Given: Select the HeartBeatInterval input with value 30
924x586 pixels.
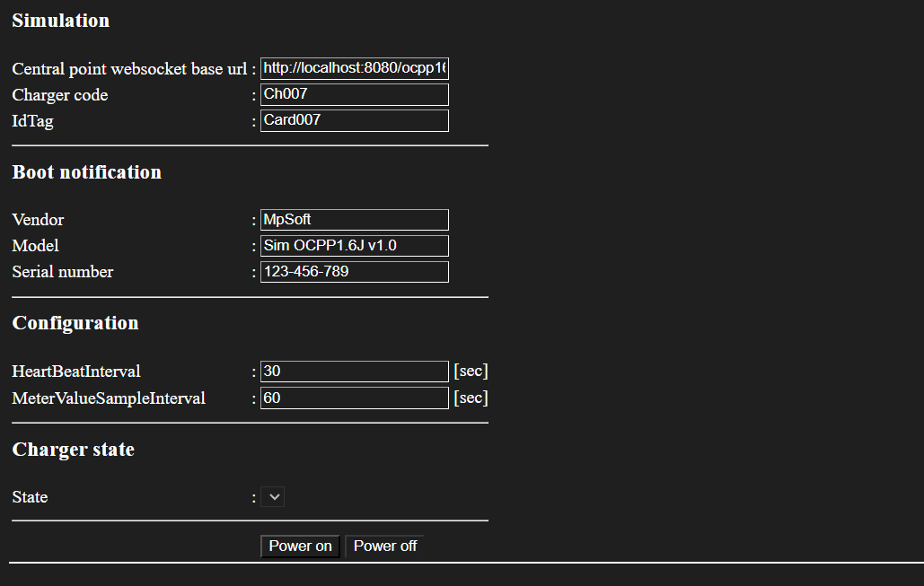Looking at the screenshot, I should click(x=354, y=372).
